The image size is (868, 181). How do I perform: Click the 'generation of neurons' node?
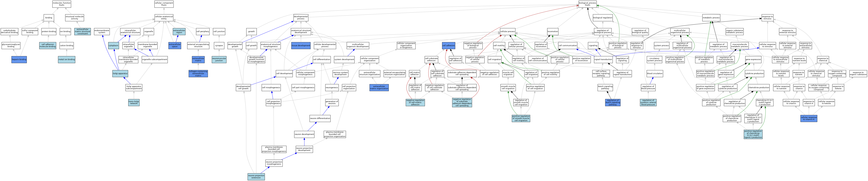click(332, 102)
